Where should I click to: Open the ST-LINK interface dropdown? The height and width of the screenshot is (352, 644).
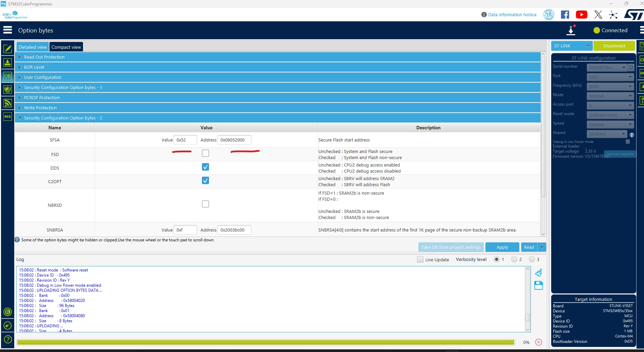(x=572, y=46)
